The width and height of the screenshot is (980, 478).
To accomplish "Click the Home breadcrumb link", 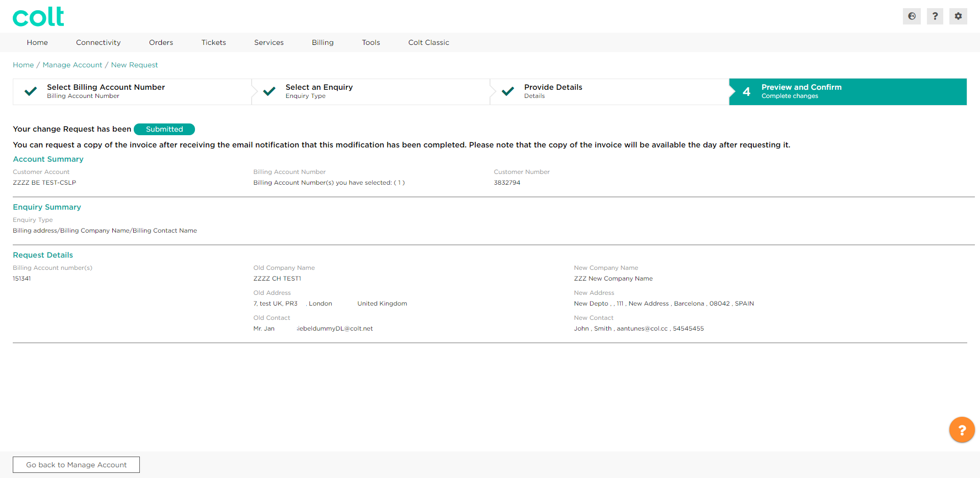I will [23, 65].
